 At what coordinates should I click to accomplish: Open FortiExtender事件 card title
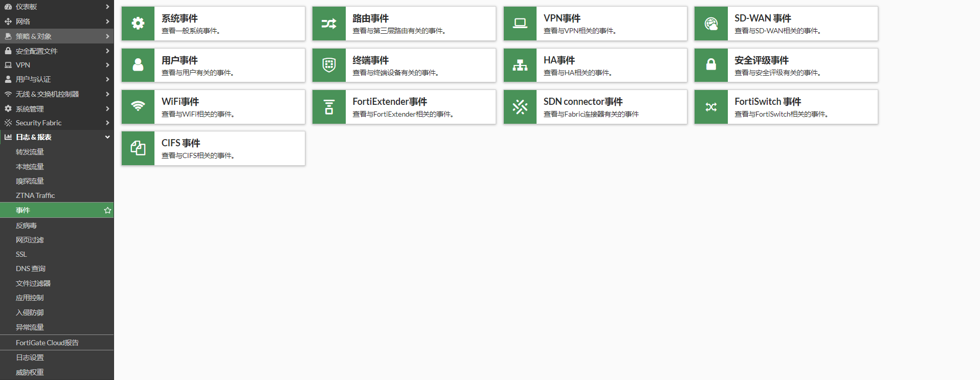tap(390, 102)
